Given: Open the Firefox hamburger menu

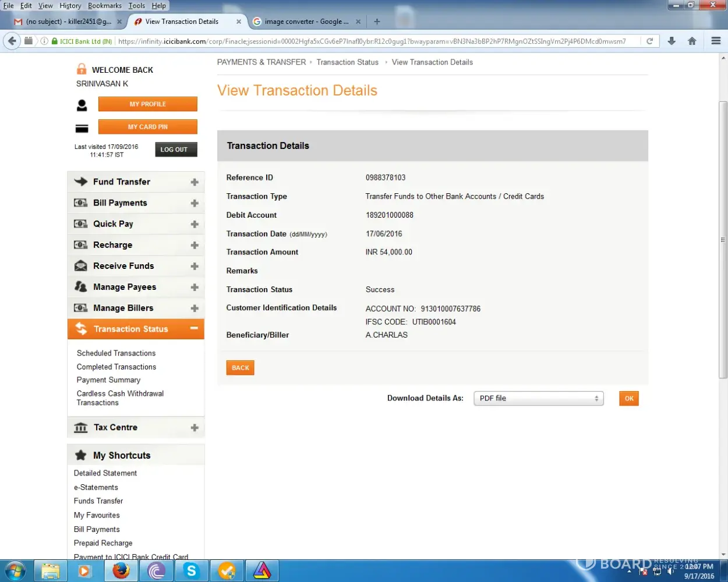Looking at the screenshot, I should click(x=716, y=41).
